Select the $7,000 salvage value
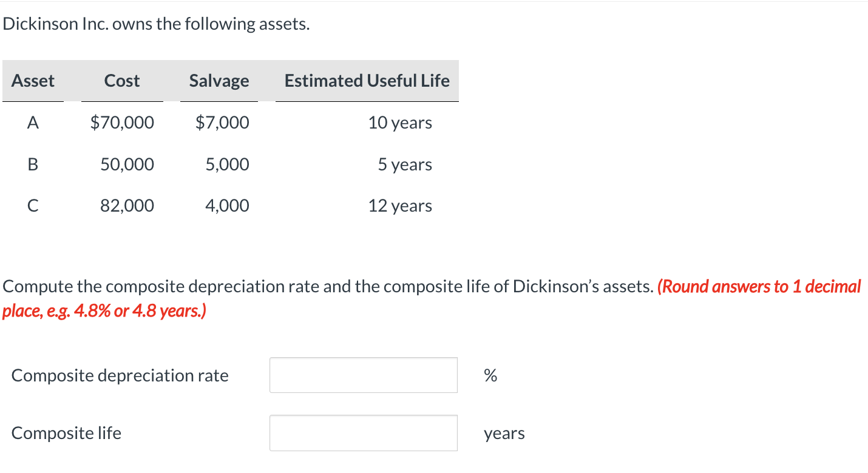This screenshot has height=473, width=868. click(222, 122)
